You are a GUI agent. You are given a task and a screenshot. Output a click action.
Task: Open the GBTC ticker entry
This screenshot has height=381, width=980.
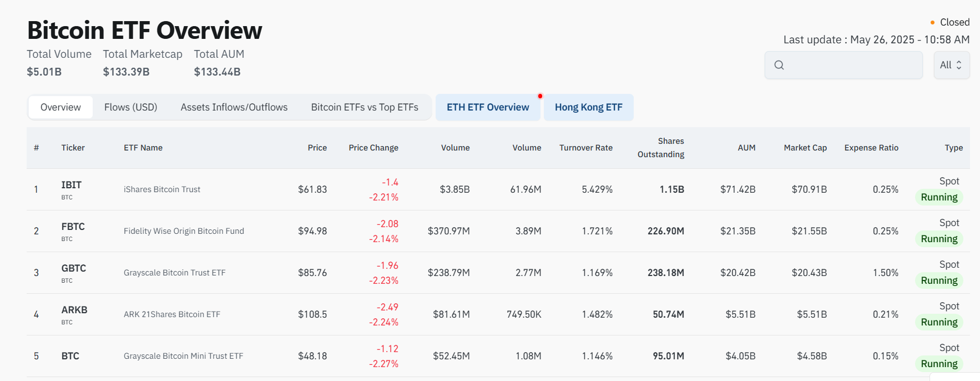[74, 268]
